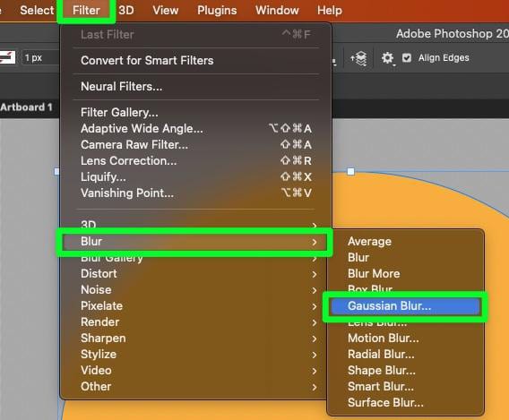The height and width of the screenshot is (420, 509).
Task: Open the Select menu
Action: (x=37, y=11)
